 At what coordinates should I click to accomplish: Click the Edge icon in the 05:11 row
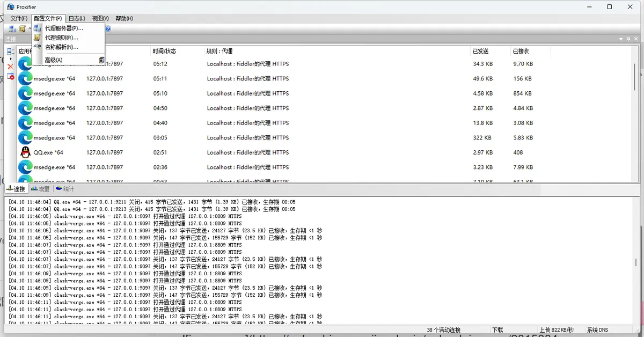coord(25,78)
